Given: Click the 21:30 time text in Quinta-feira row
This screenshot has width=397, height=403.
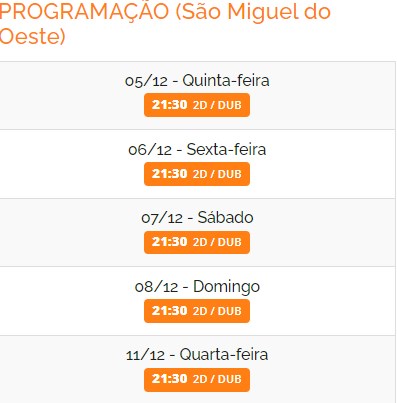Looking at the screenshot, I should point(170,105).
